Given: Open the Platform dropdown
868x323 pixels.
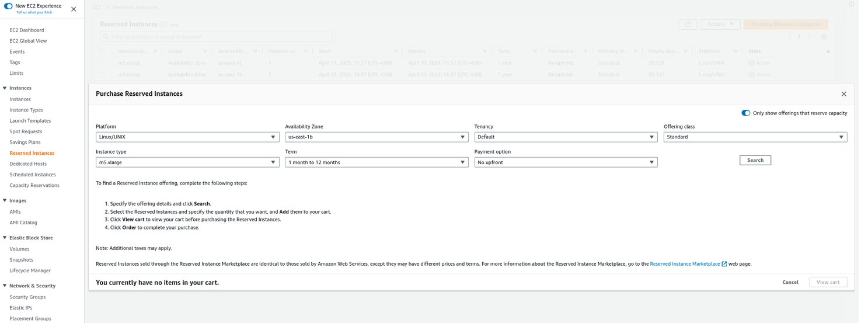Looking at the screenshot, I should (187, 137).
